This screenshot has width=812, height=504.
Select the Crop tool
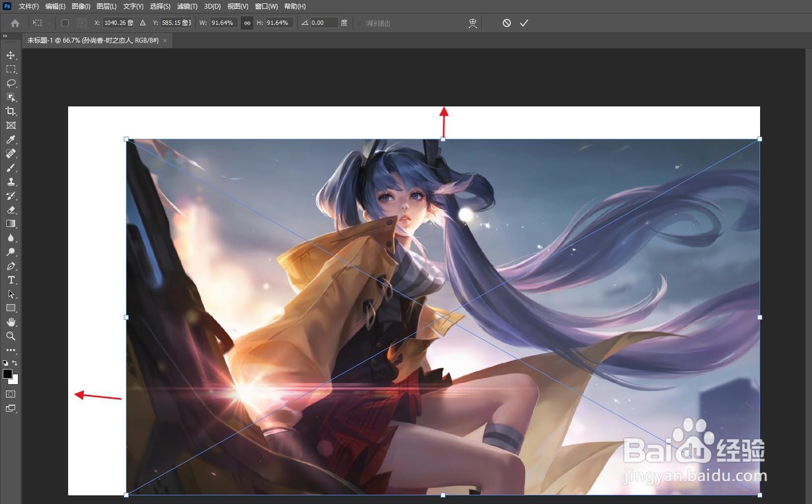coord(10,111)
